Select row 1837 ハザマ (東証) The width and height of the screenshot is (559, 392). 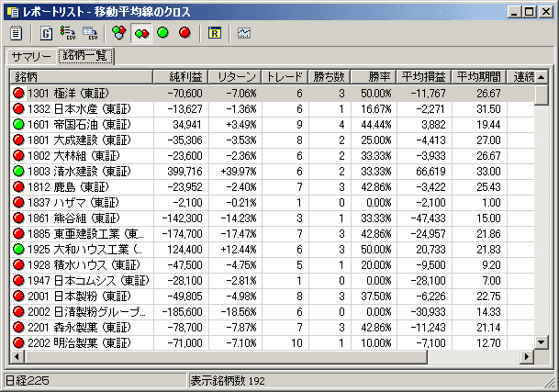273,203
